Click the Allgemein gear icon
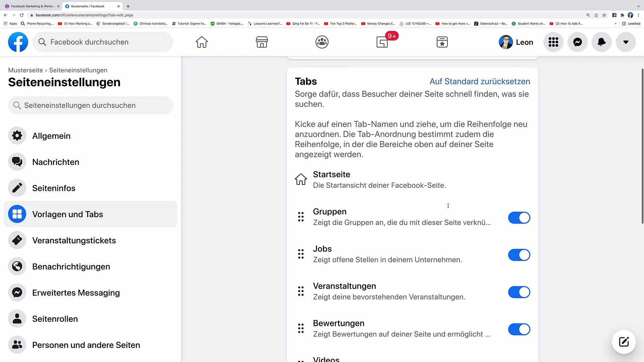Screen dimensions: 644x362 point(17,136)
